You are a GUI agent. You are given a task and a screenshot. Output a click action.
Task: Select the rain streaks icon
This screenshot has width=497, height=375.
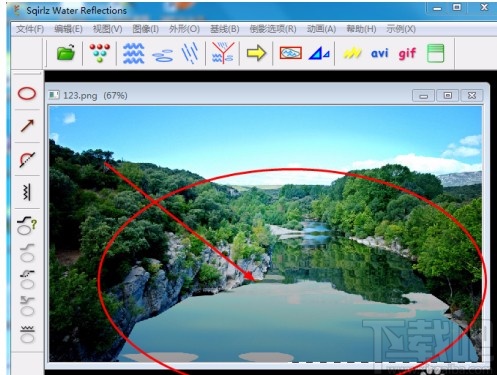[x=190, y=53]
